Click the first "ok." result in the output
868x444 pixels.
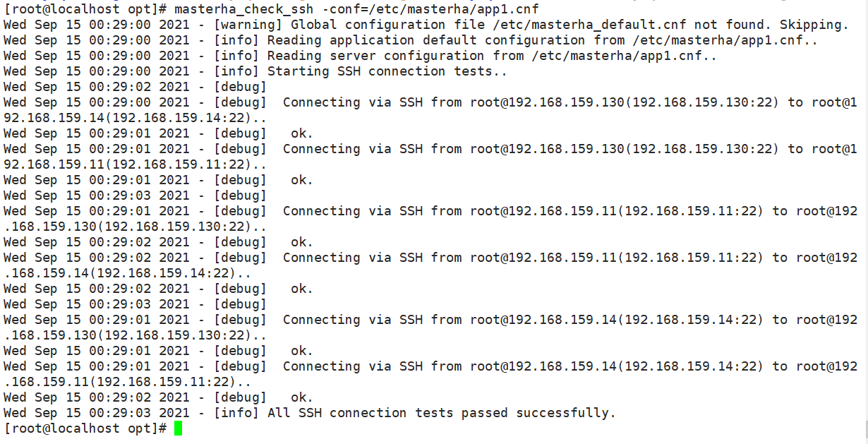[x=301, y=133]
